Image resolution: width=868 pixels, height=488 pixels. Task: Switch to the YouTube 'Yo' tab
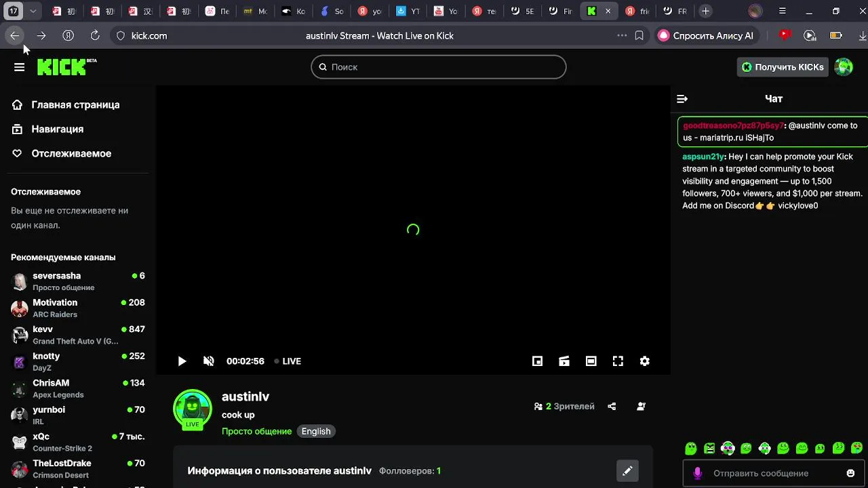click(x=446, y=11)
